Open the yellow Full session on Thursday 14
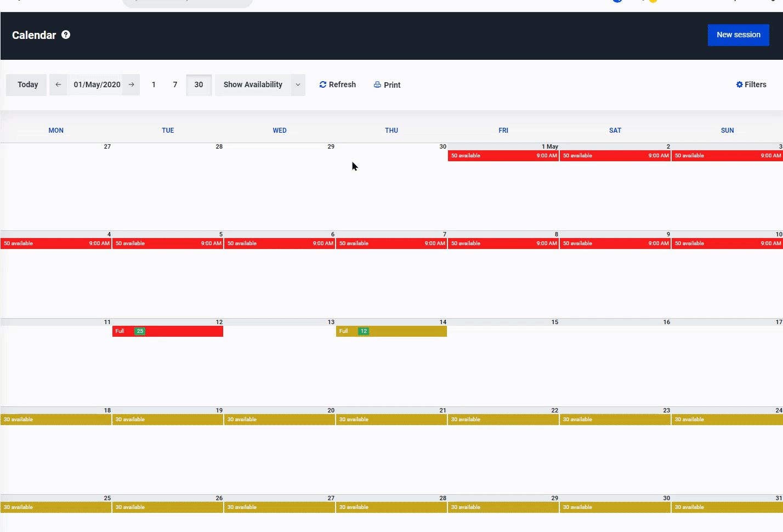The image size is (783, 532). 392,331
